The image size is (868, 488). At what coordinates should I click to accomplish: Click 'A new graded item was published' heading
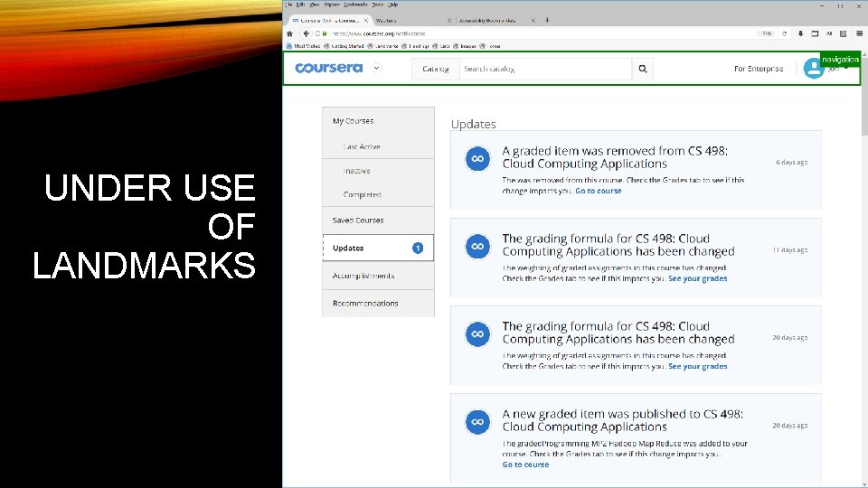pyautogui.click(x=622, y=420)
